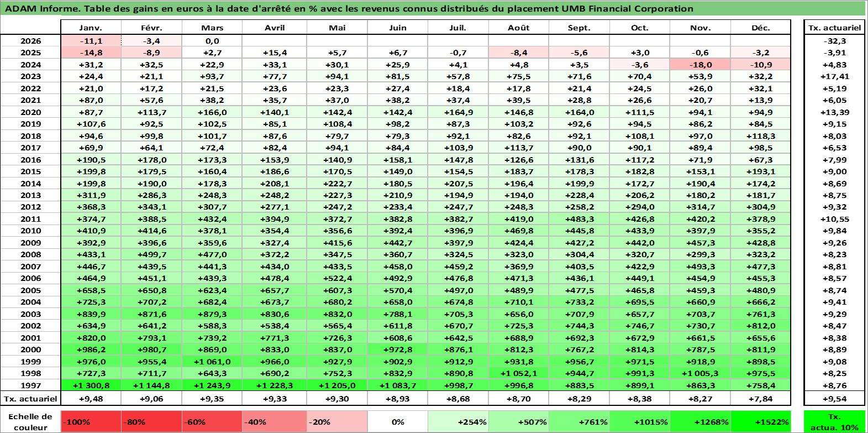868x433 pixels.
Task: Select the +507% color scale swatch
Action: (519, 422)
